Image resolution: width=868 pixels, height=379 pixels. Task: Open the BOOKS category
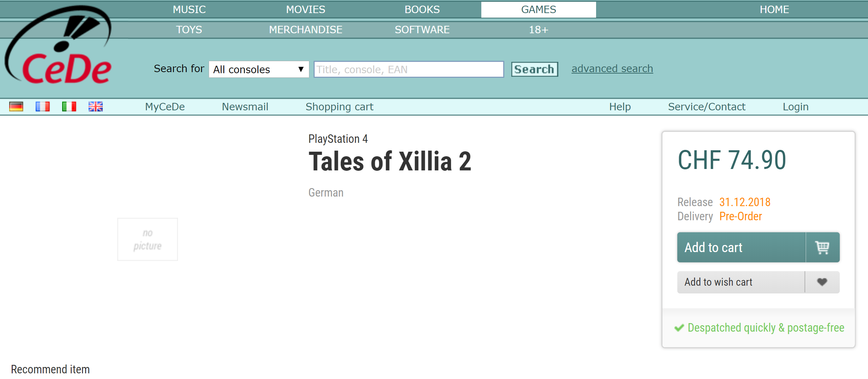pos(422,10)
